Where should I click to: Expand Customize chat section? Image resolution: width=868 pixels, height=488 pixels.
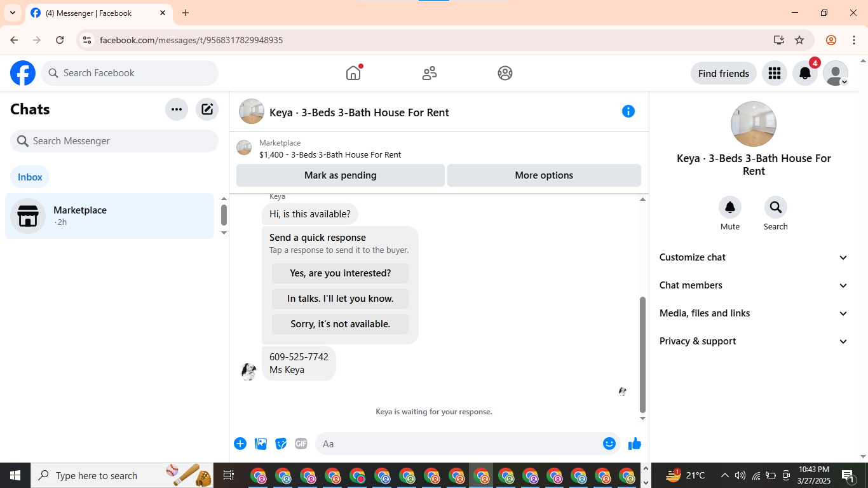coord(754,257)
